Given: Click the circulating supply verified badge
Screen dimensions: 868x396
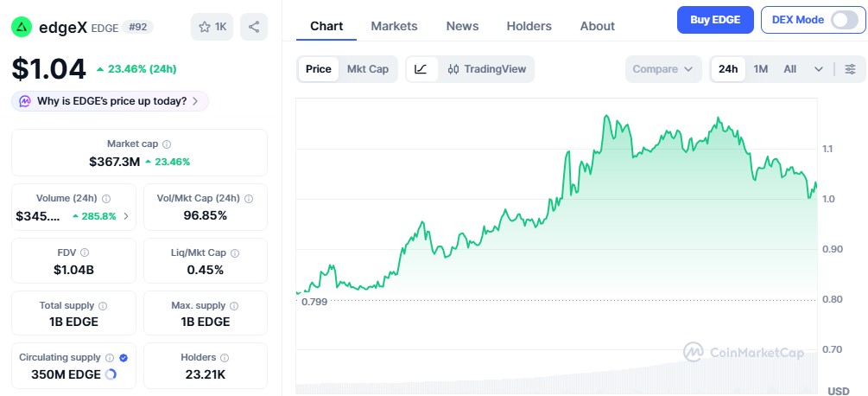Looking at the screenshot, I should pos(124,357).
